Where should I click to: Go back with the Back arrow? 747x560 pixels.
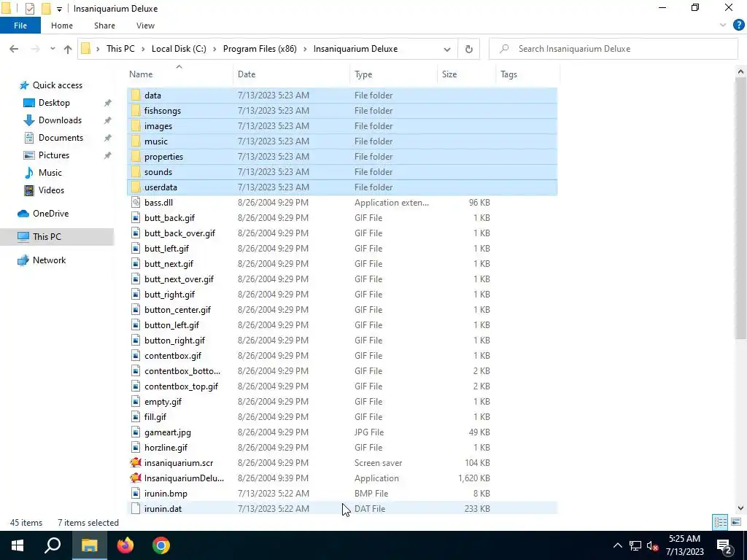pyautogui.click(x=14, y=49)
